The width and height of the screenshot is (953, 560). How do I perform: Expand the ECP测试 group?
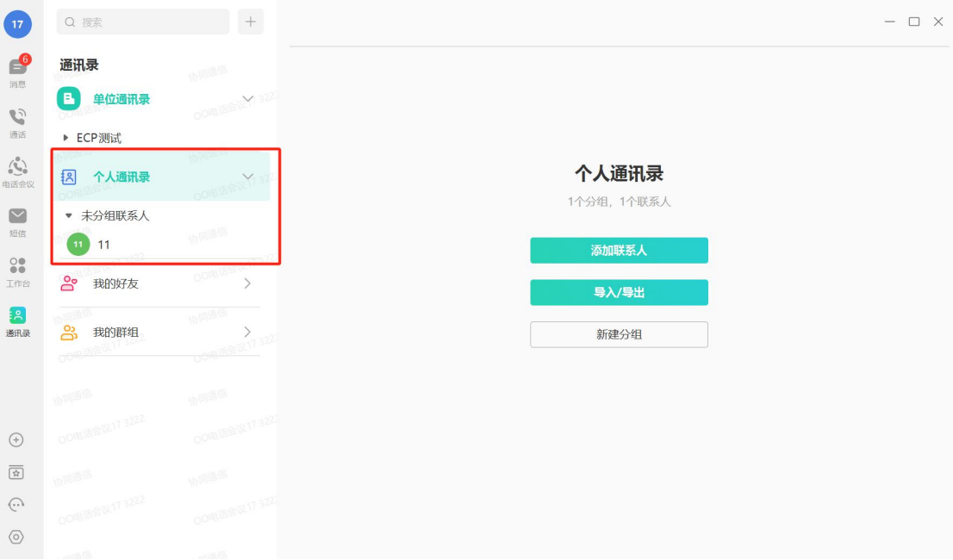[64, 137]
